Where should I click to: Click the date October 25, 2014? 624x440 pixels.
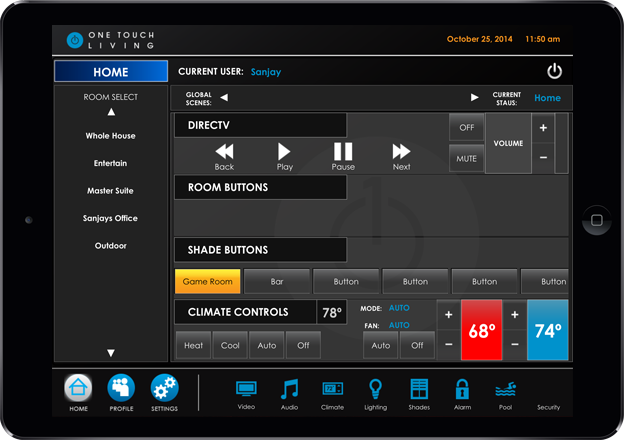pos(480,39)
